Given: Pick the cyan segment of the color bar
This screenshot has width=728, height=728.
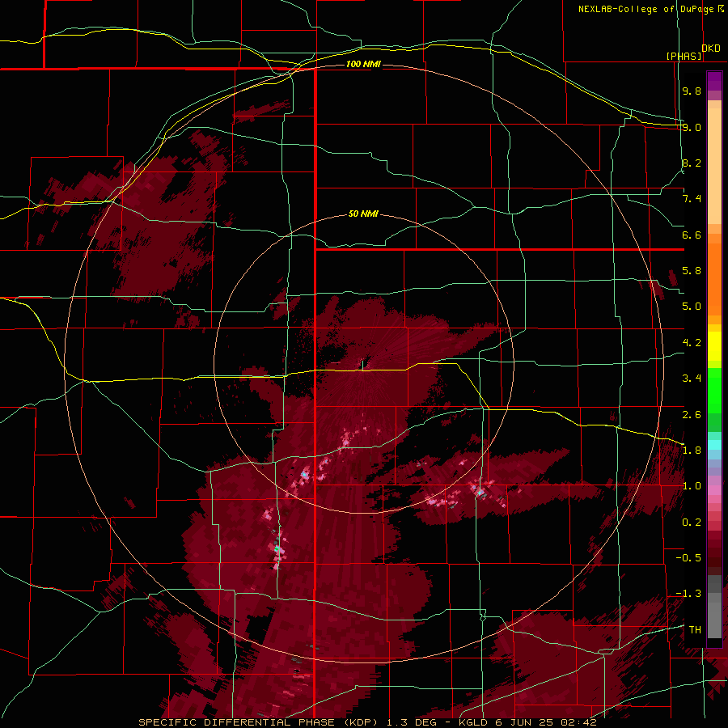Looking at the screenshot, I should pos(714,445).
